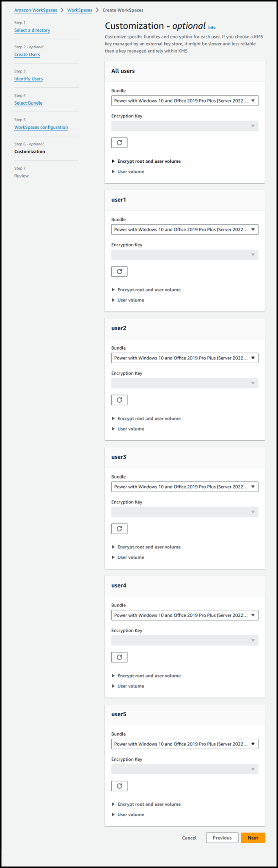Open the Bundle dropdown for All users
278x868 pixels.
click(x=184, y=100)
